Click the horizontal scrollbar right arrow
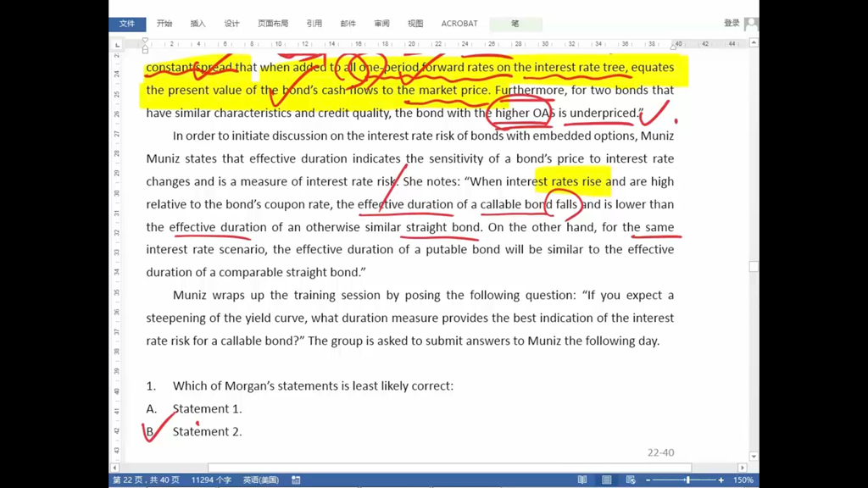This screenshot has width=868, height=488. tap(743, 468)
